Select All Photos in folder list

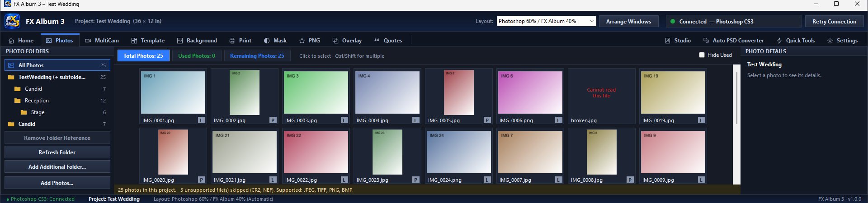[x=57, y=65]
